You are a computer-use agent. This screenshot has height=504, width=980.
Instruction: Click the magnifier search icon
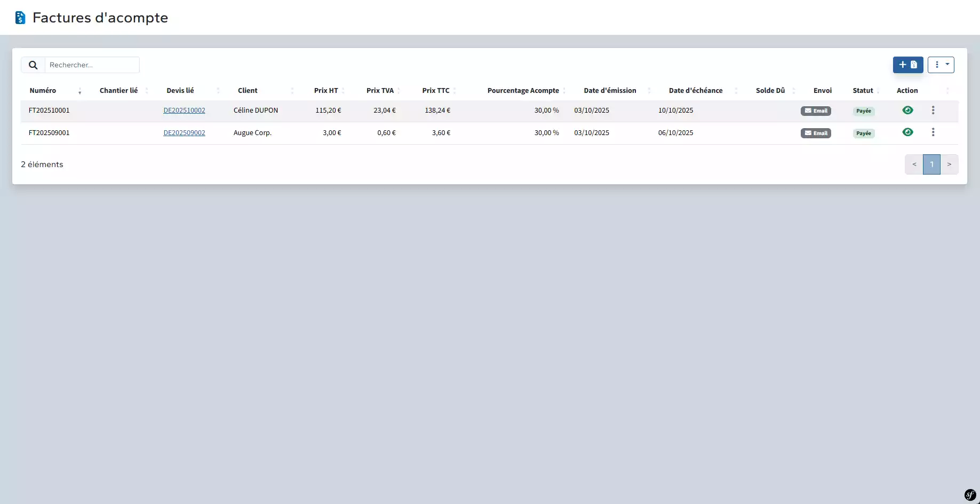33,65
